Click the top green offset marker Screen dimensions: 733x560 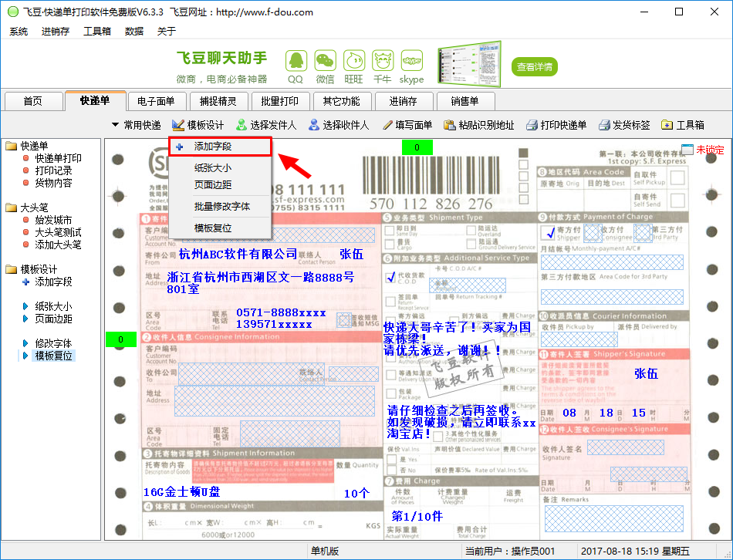pyautogui.click(x=417, y=147)
